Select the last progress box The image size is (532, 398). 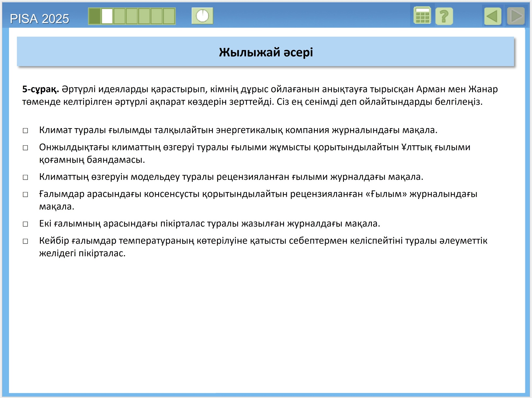tap(169, 16)
